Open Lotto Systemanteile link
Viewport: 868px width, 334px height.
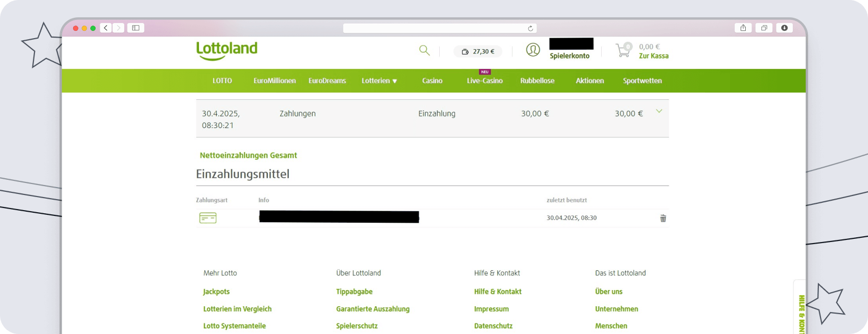click(234, 326)
